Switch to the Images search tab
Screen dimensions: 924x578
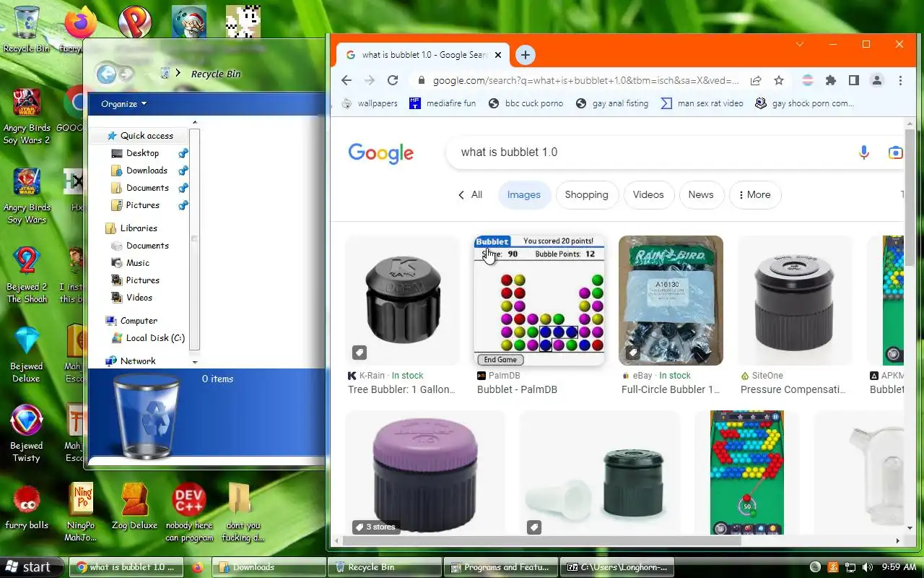[524, 194]
